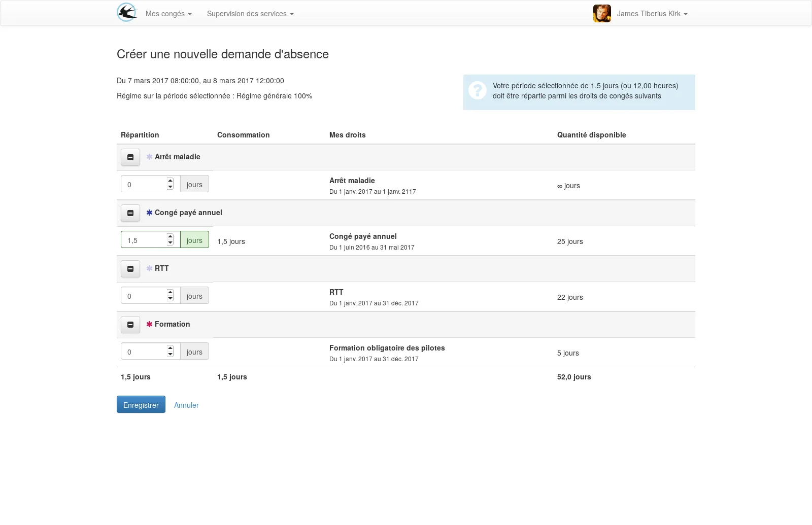Image resolution: width=812 pixels, height=525 pixels.
Task: Click the pink asterisk beside Formation
Action: (x=149, y=324)
